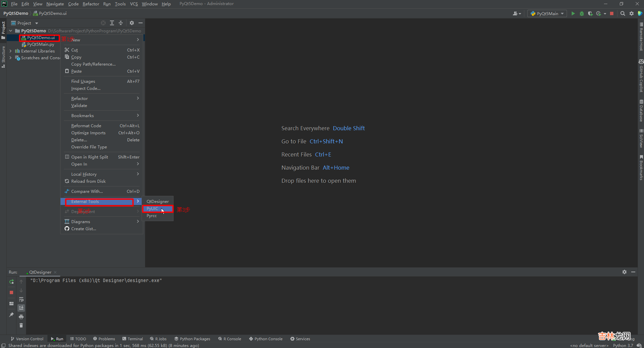The image size is (644, 348).
Task: Expand Scratches and Consoles node
Action: point(10,58)
